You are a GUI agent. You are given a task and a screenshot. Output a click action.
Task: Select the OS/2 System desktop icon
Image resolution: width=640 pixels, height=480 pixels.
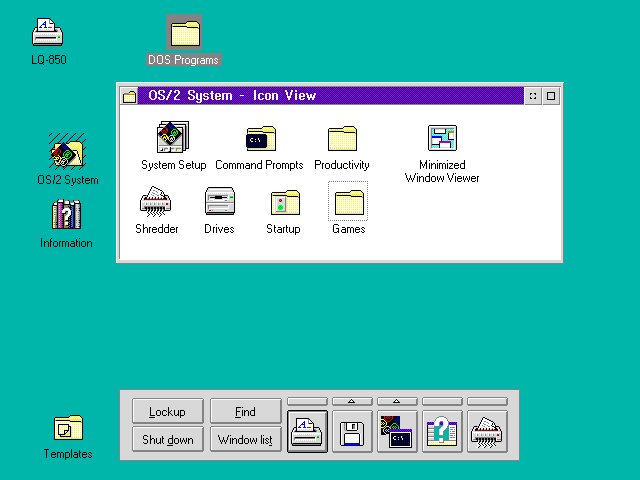pos(67,151)
